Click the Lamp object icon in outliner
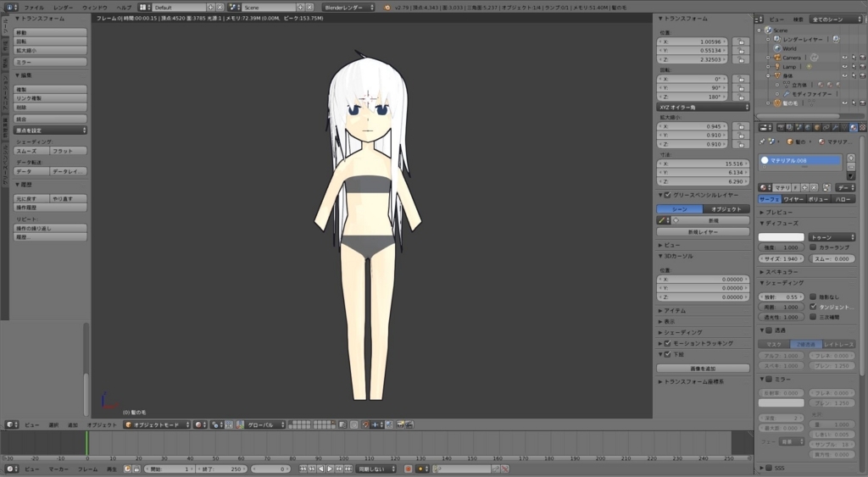 pyautogui.click(x=776, y=66)
